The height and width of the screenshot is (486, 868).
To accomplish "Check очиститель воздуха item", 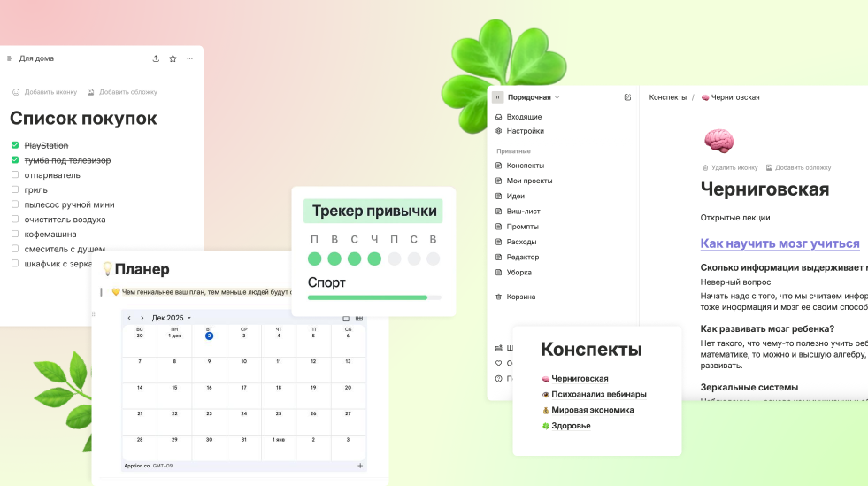I will [x=15, y=219].
